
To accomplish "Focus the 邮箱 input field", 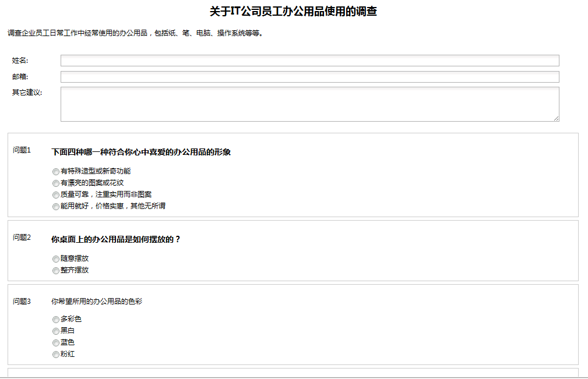I will (x=309, y=77).
